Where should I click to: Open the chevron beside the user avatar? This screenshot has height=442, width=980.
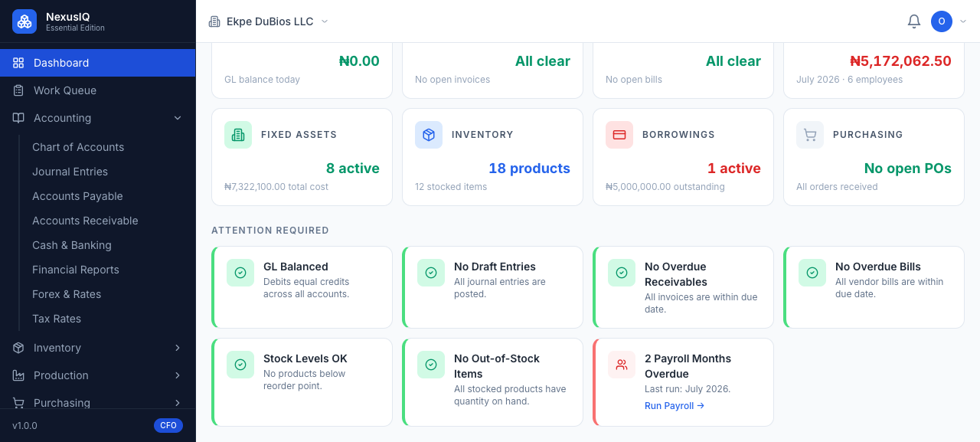click(963, 21)
